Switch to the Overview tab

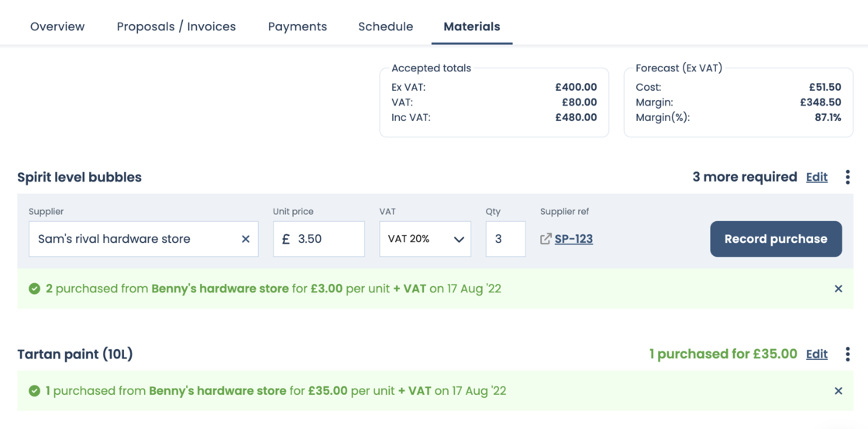pos(57,26)
